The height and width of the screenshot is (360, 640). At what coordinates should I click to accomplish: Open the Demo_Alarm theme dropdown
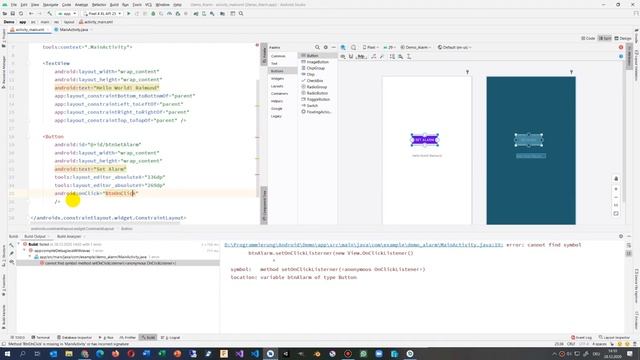click(x=416, y=47)
